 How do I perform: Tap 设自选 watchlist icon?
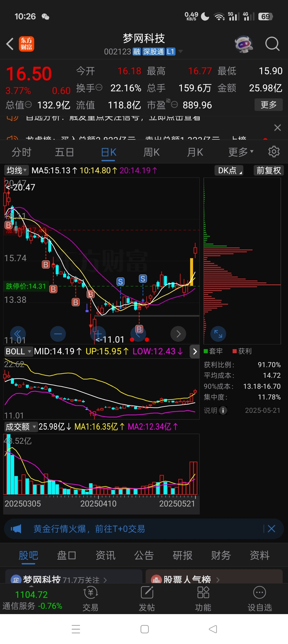(259, 599)
